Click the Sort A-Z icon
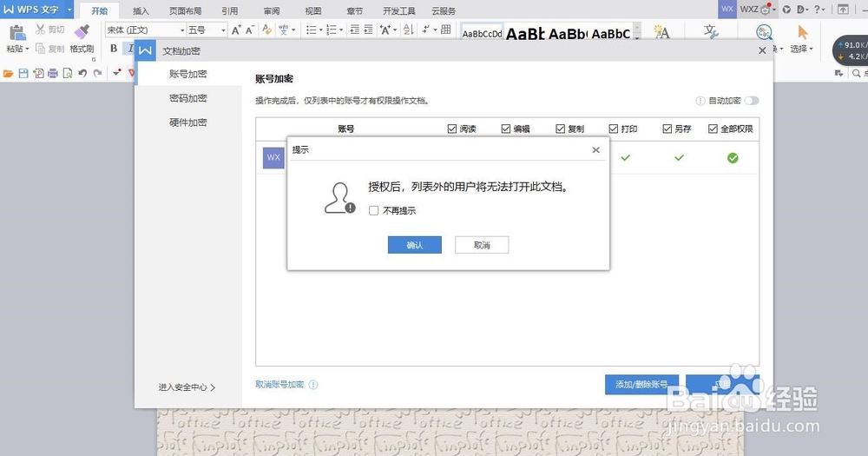 coord(409,30)
